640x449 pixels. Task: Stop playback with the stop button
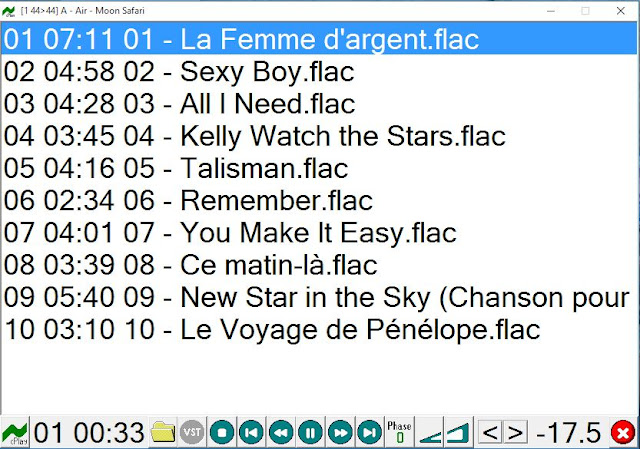pos(222,433)
